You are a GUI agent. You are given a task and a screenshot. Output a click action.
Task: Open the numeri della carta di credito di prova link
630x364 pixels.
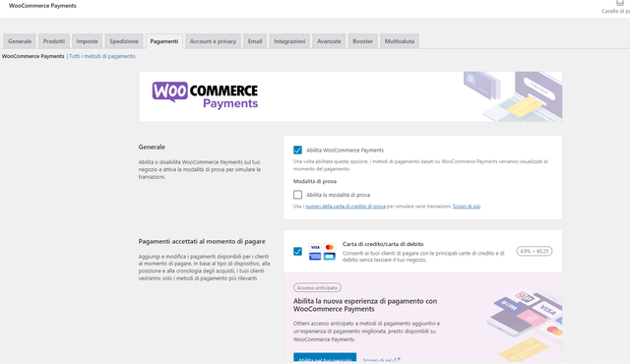[346, 207]
